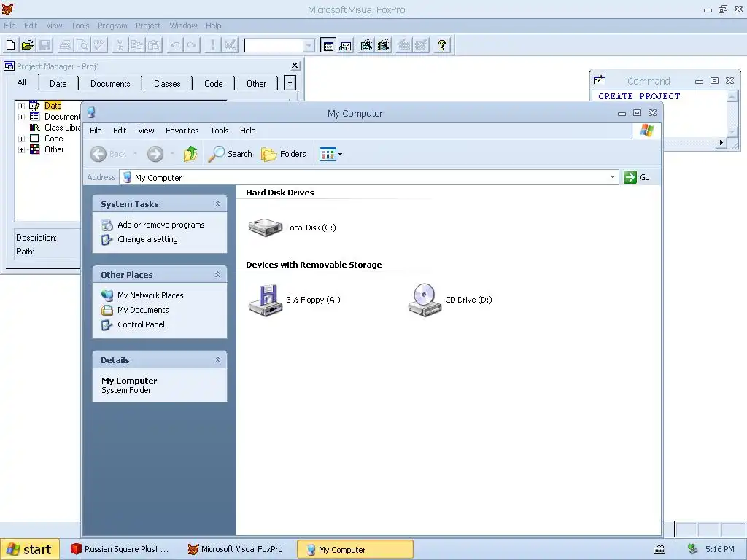This screenshot has height=560, width=747.
Task: Click the Copy icon in FoxPro toolbar
Action: pyautogui.click(x=136, y=45)
